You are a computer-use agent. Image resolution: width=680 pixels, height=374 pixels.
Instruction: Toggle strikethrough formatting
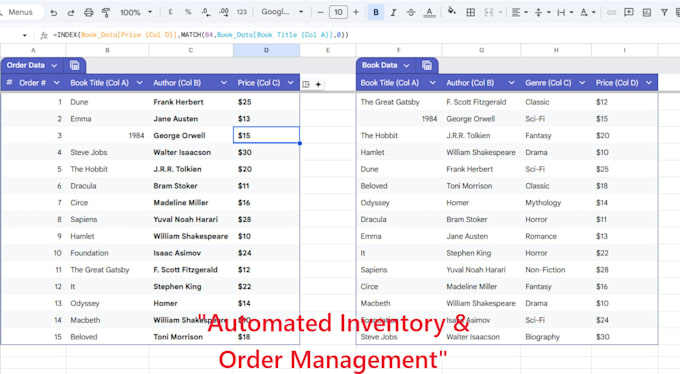tap(411, 13)
